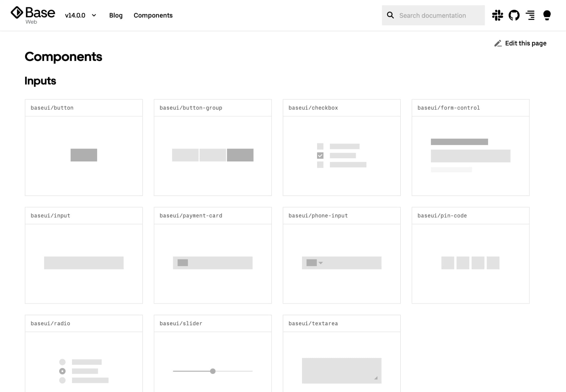The image size is (566, 392).
Task: Click the phone-input country dropdown arrow
Action: [321, 263]
